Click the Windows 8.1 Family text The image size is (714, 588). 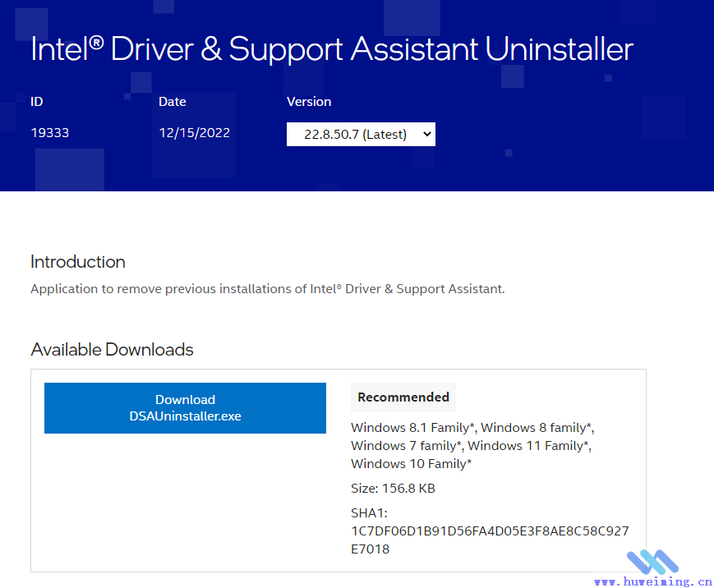(413, 427)
